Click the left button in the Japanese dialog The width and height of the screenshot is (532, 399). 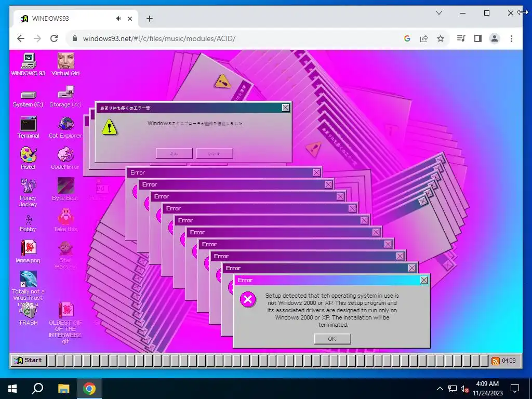[x=174, y=153]
